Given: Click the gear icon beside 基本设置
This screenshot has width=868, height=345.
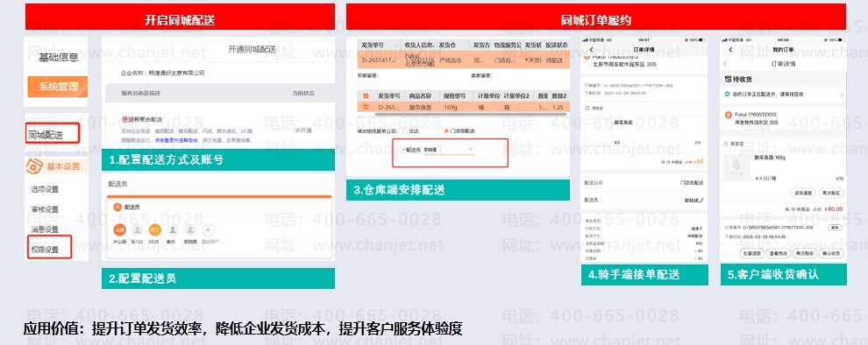Looking at the screenshot, I should coord(34,165).
